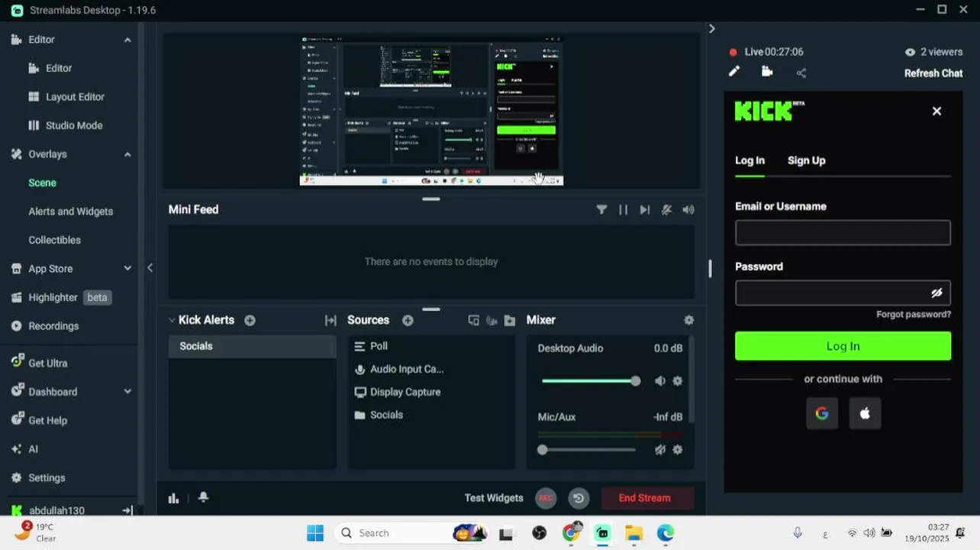Open Mic/Aux settings gear
Image resolution: width=980 pixels, height=550 pixels.
[x=678, y=450]
